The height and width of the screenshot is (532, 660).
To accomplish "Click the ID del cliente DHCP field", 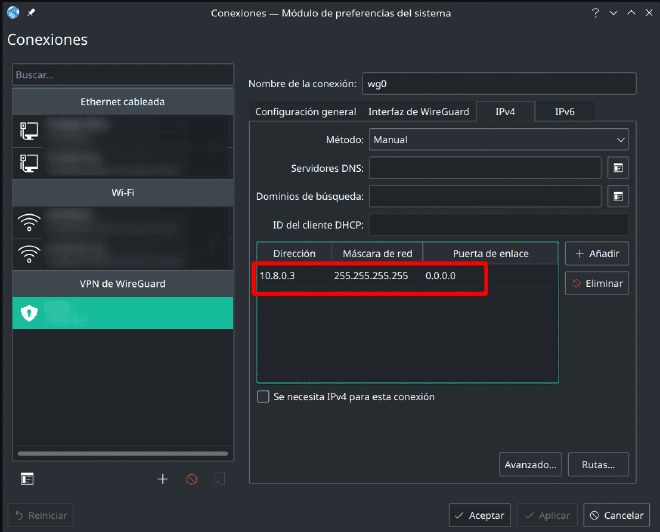I will tap(499, 225).
